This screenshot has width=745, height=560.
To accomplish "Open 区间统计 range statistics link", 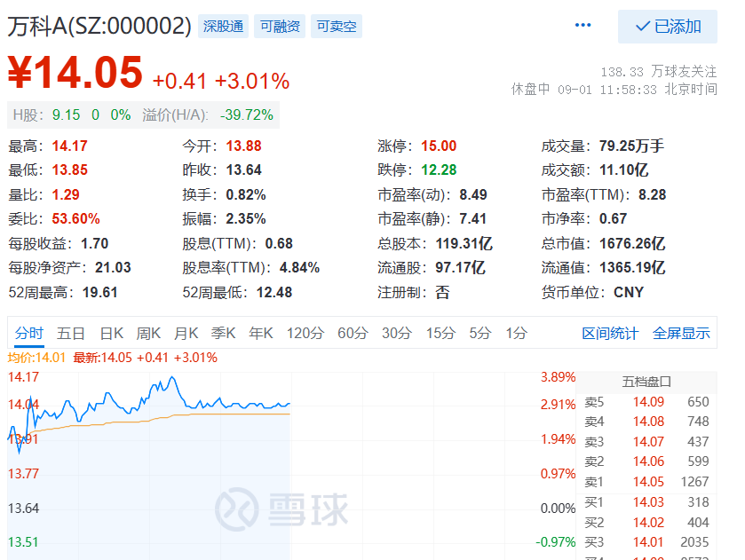I will [610, 333].
